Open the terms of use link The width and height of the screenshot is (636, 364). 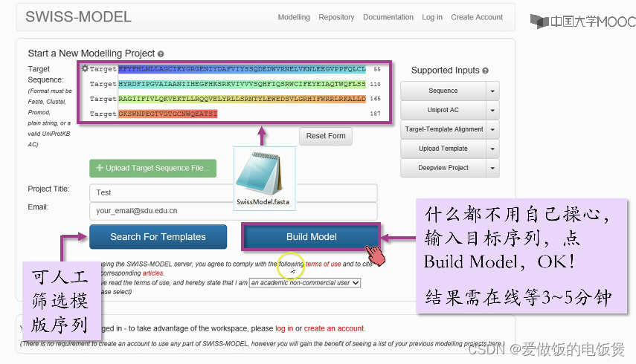[x=324, y=264]
